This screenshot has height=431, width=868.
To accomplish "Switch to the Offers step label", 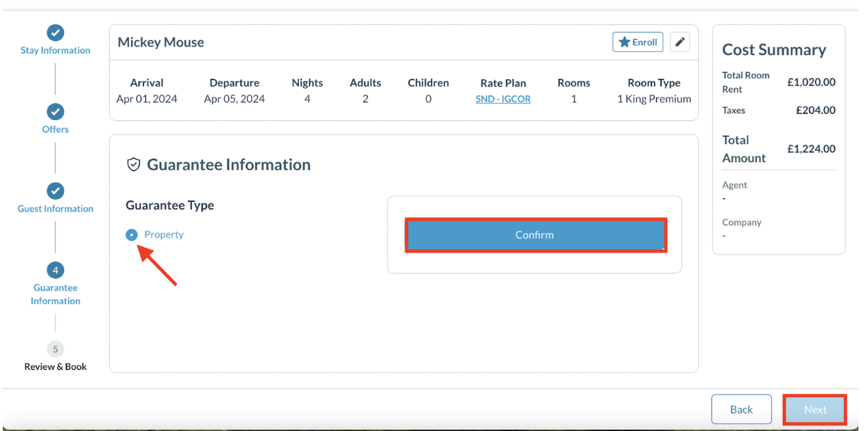I will [x=55, y=129].
